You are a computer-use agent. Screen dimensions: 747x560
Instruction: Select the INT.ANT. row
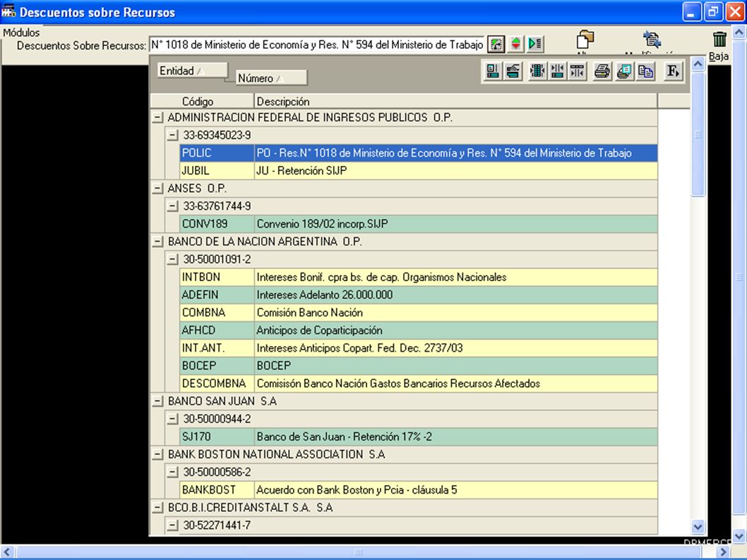point(419,348)
